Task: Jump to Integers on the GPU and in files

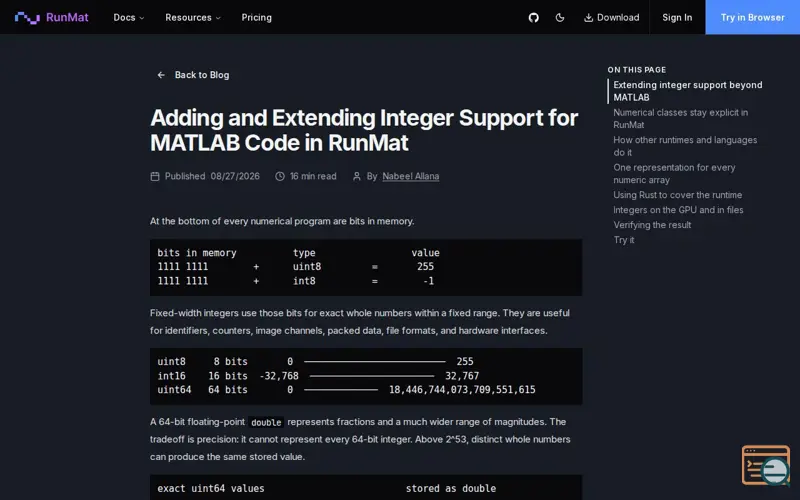Action: click(x=678, y=210)
